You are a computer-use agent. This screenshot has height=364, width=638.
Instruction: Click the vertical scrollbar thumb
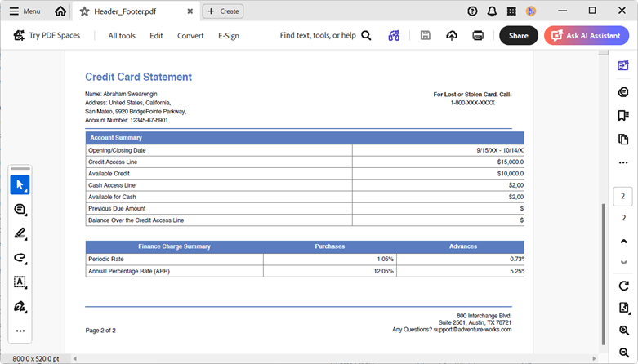coord(604,274)
